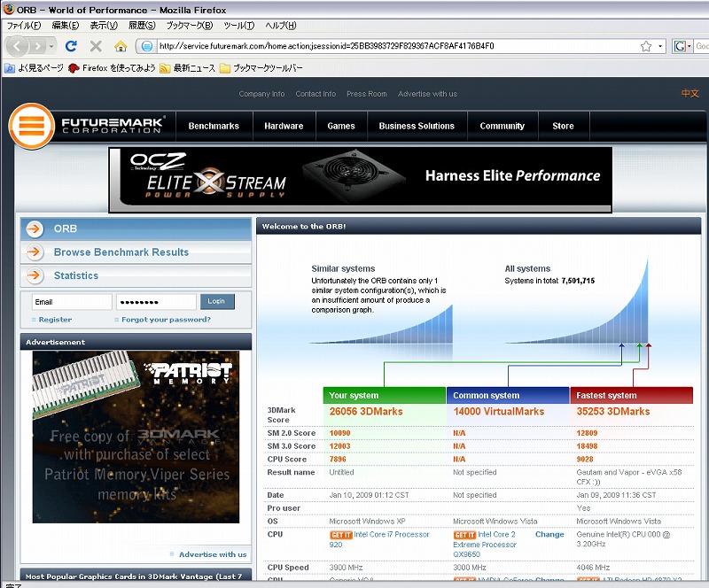Click the OCZ Elite Xstream banner ad
The width and height of the screenshot is (709, 588).
(x=361, y=180)
